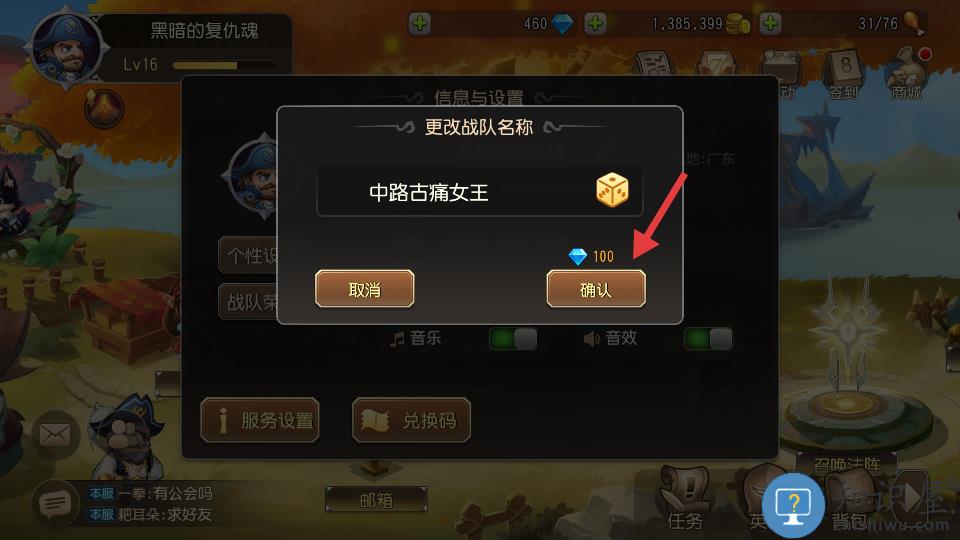The image size is (960, 540).
Task: Open the chat bubble icon
Action: [54, 504]
